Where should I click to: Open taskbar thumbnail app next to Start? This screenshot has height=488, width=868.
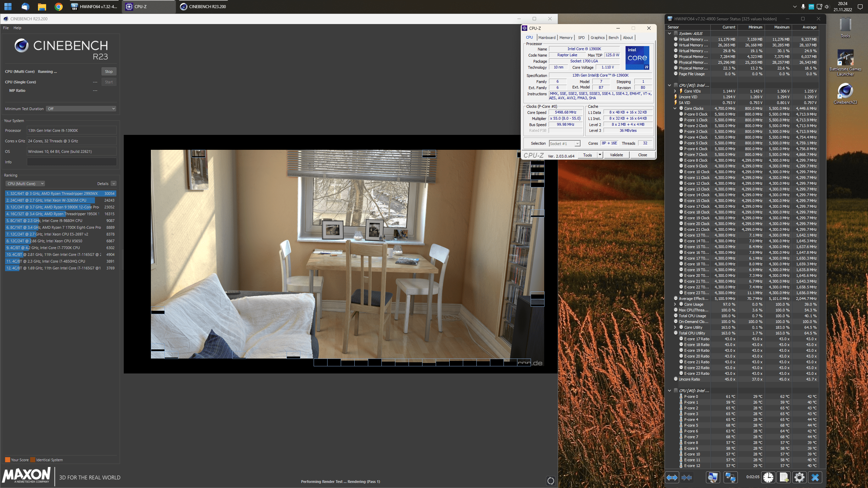[25, 6]
